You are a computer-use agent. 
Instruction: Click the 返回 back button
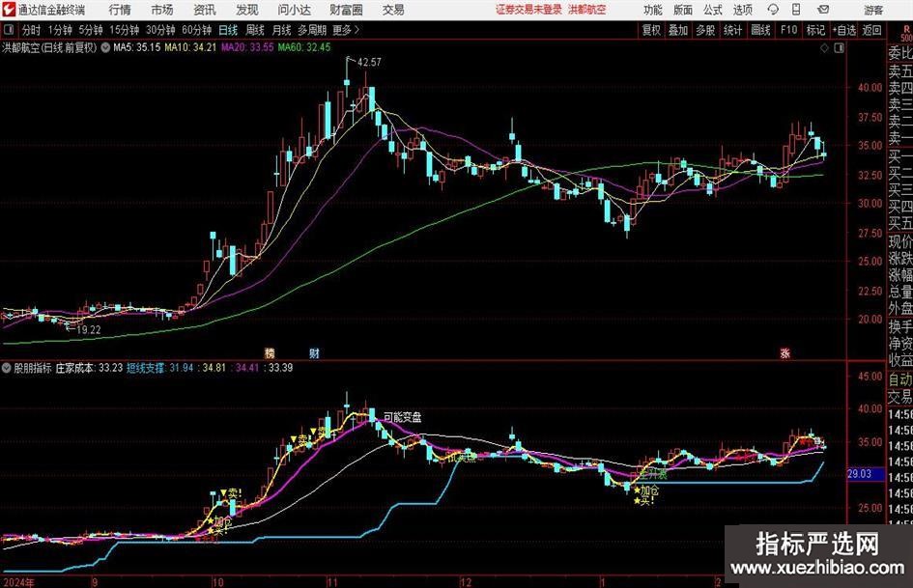(x=871, y=30)
